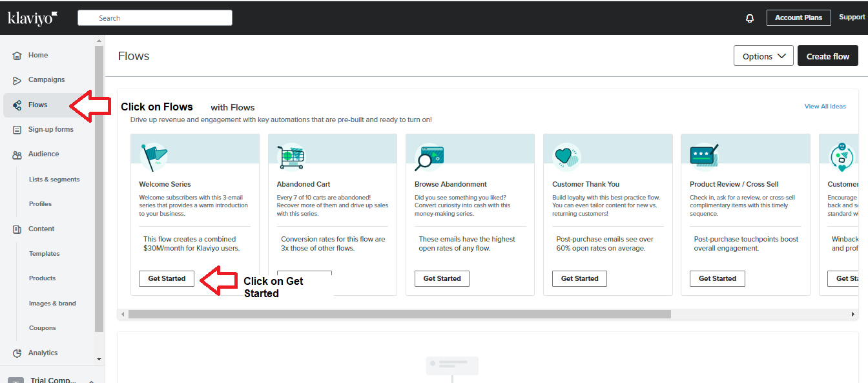Click the Customer Thank You card title
Viewport: 868px width, 383px height.
(586, 185)
